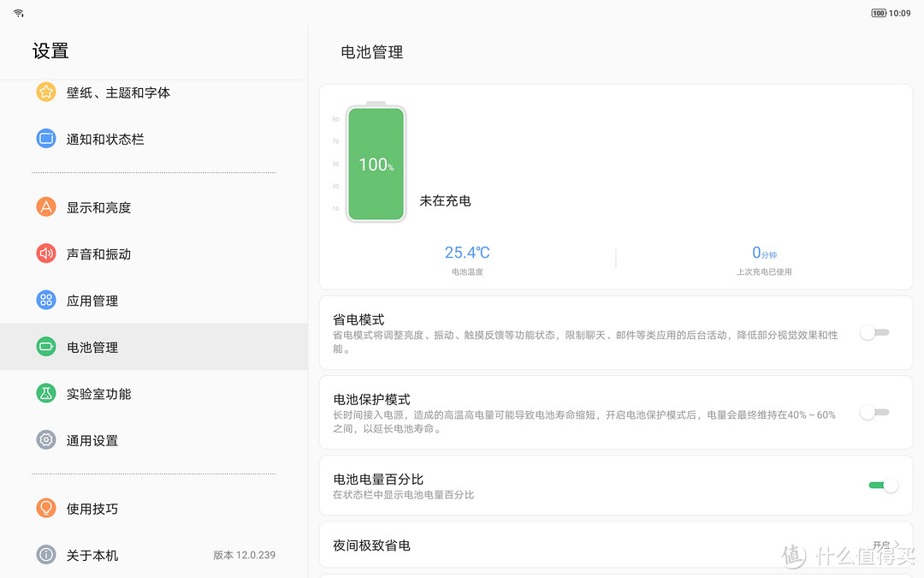
Task: Click the 在状态栏中显示电池电量百分比 description
Action: pyautogui.click(x=403, y=495)
